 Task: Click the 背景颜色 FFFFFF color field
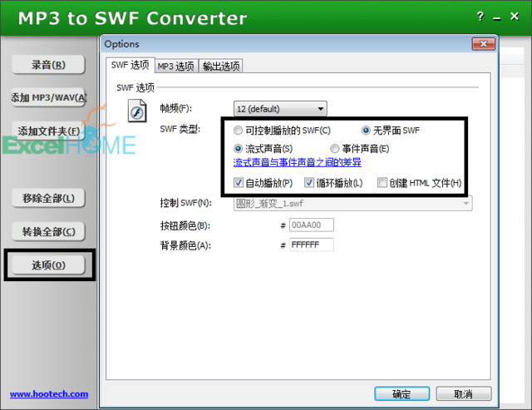(311, 245)
